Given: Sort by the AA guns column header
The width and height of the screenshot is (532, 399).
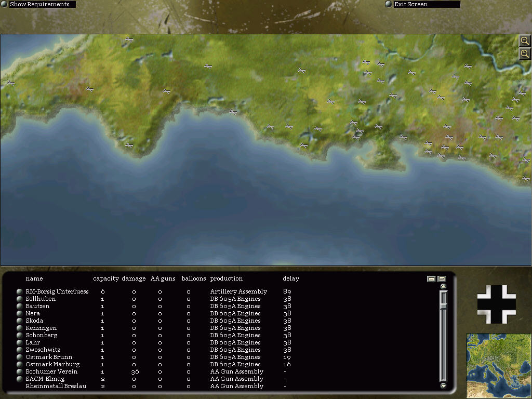Looking at the screenshot, I should point(163,278).
